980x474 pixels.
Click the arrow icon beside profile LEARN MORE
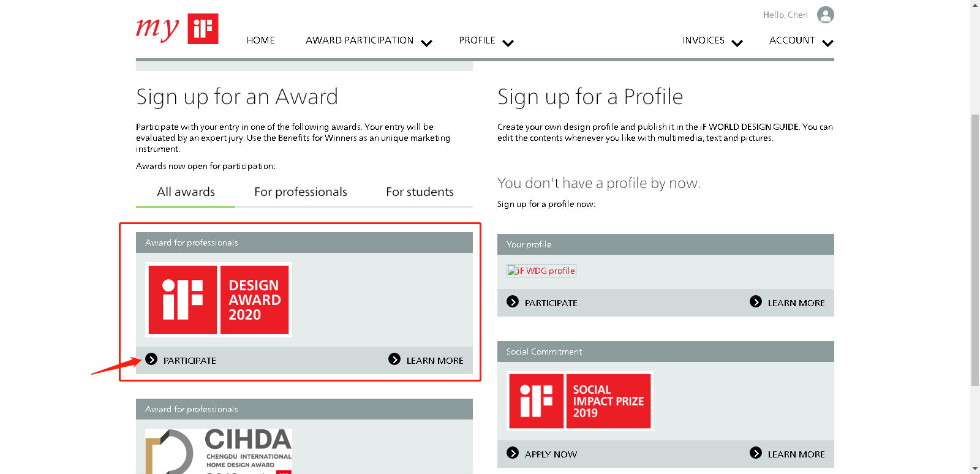(756, 302)
